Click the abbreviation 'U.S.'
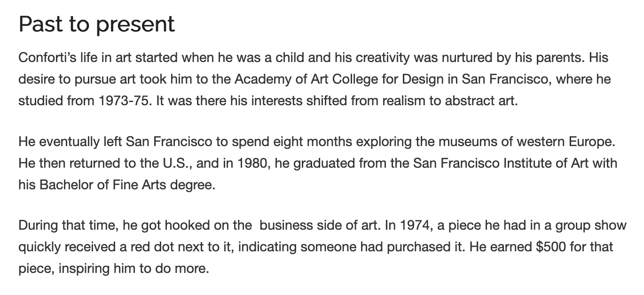The width and height of the screenshot is (644, 295). [177, 163]
